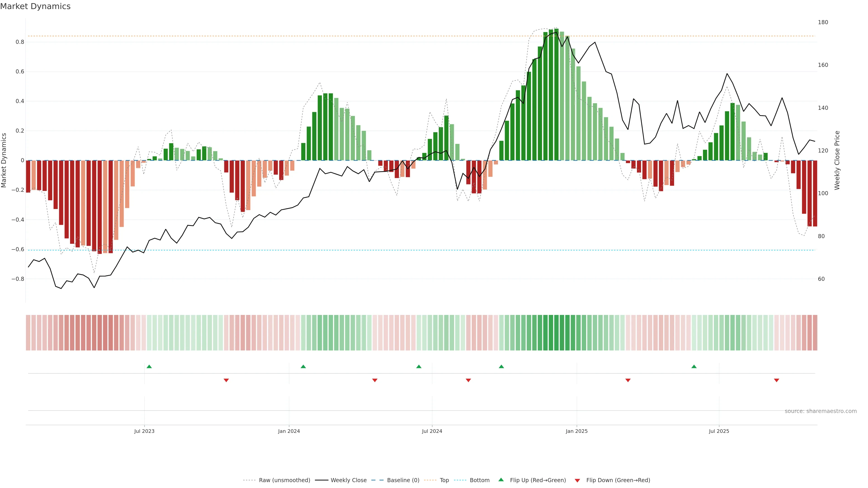868x488 pixels.
Task: Click the first green flip-up triangle near Jul 2023
Action: click(x=149, y=366)
